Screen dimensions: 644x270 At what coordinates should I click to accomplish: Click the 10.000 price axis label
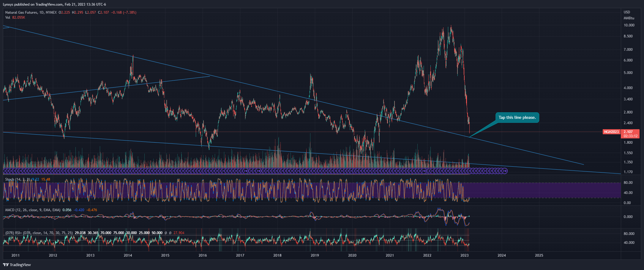[629, 25]
